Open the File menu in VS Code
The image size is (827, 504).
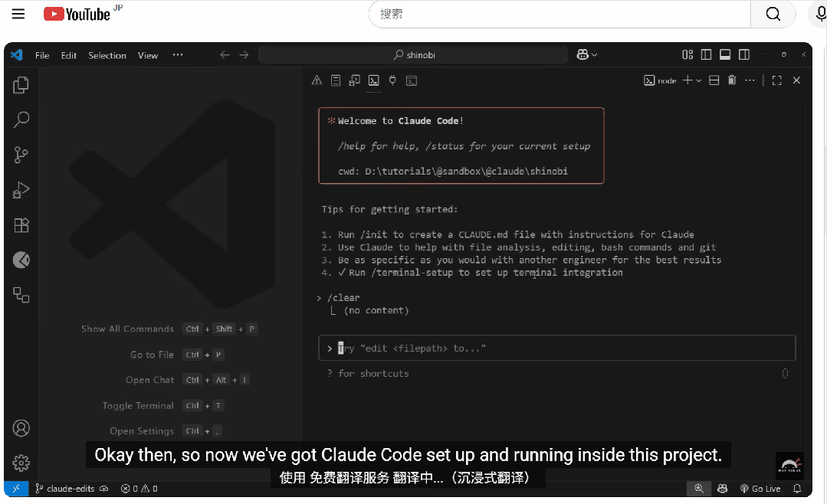pos(42,55)
